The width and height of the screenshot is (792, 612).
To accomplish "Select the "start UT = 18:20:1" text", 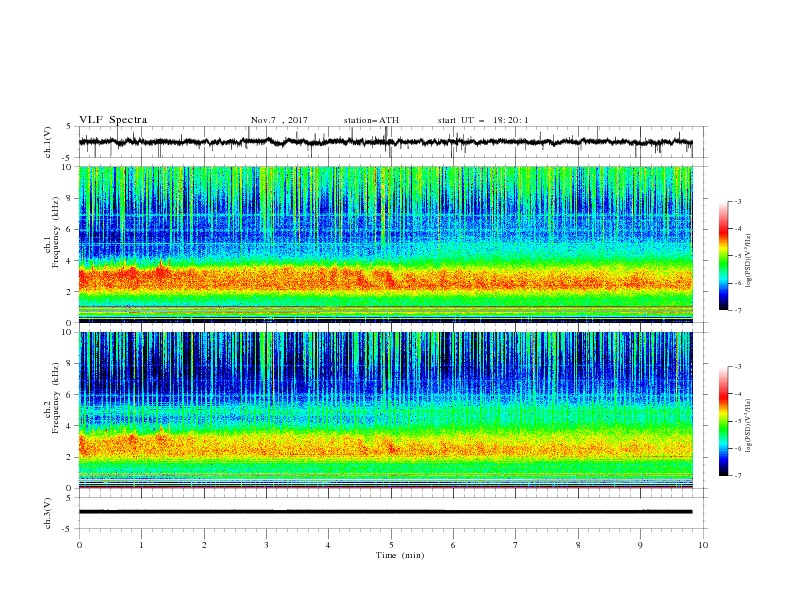I will click(482, 120).
